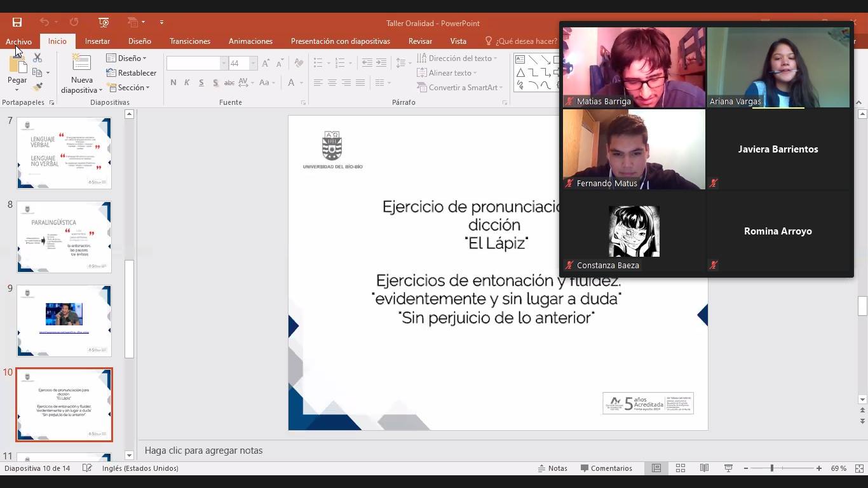Image resolution: width=868 pixels, height=488 pixels.
Task: Open the Insertar ribbon tab
Action: click(97, 41)
